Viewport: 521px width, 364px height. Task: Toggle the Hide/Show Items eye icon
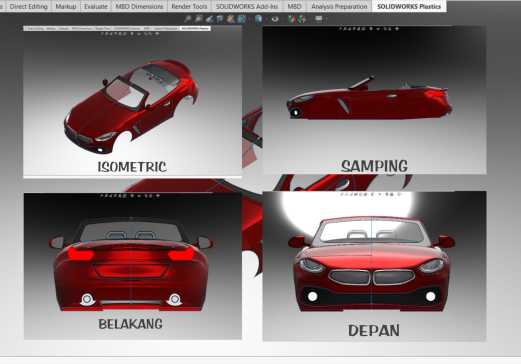[x=275, y=19]
